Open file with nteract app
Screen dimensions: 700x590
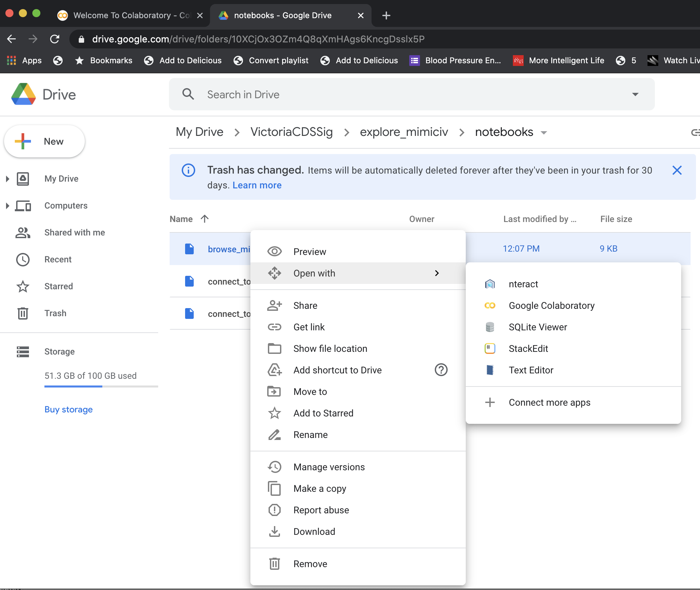pos(523,284)
